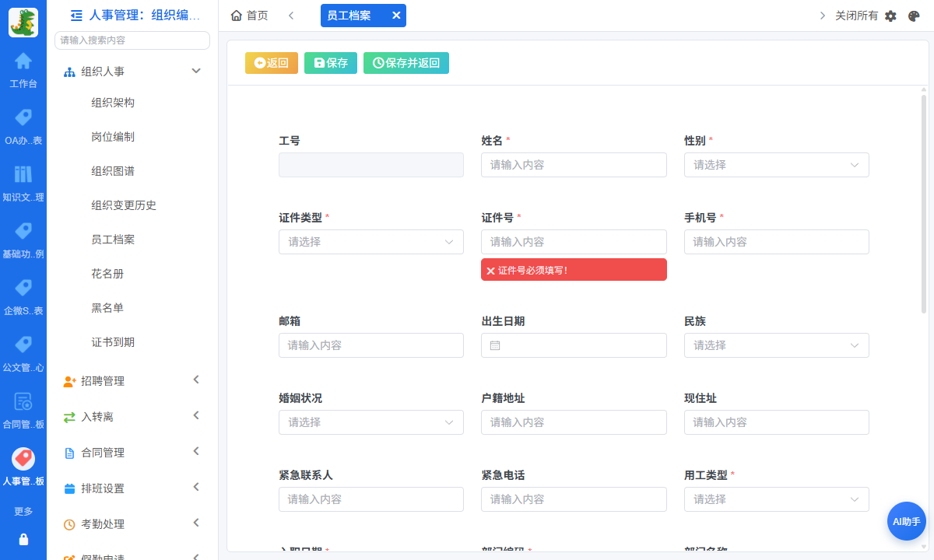Click the 招聘管理 person-plus icon
The image size is (934, 560).
(x=69, y=381)
